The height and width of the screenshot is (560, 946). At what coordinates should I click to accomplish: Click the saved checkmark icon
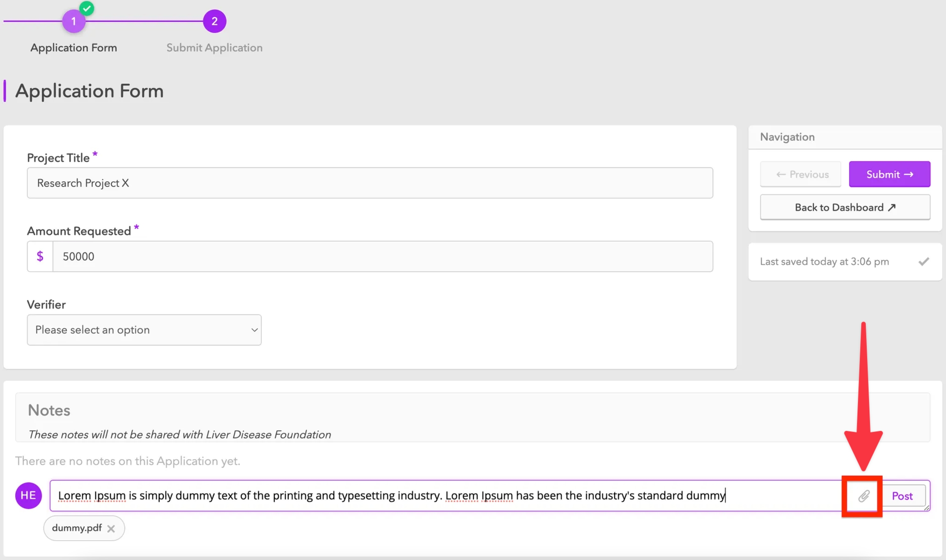923,262
